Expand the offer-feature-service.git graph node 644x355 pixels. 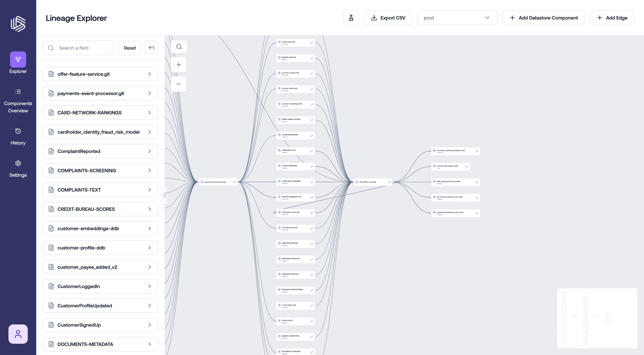pos(389,182)
